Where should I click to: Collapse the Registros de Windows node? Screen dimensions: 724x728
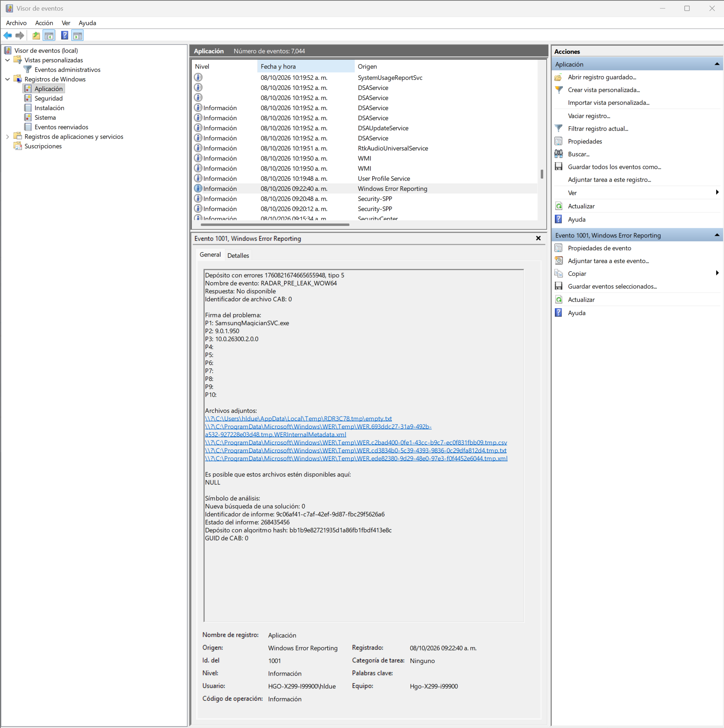tap(7, 79)
